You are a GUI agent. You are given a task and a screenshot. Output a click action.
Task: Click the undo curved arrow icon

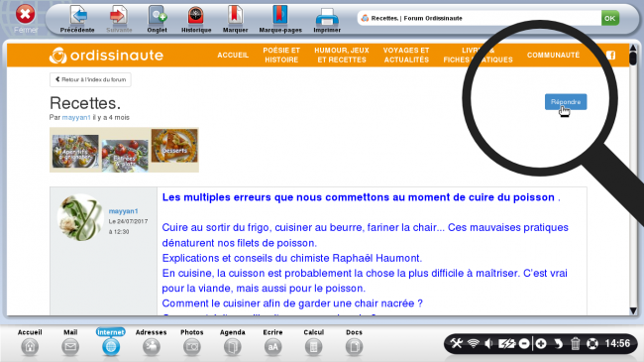pyautogui.click(x=558, y=343)
